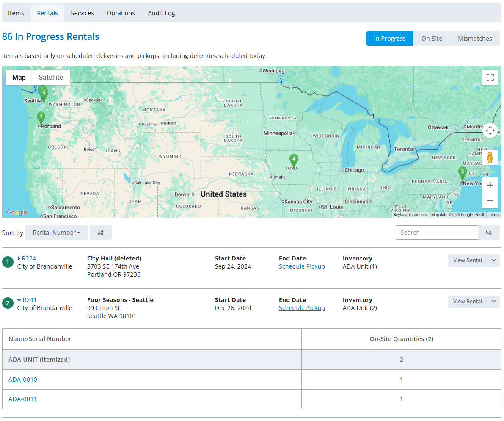This screenshot has width=504, height=421.
Task: Click Schedule Pickup link for R234
Action: pos(302,266)
